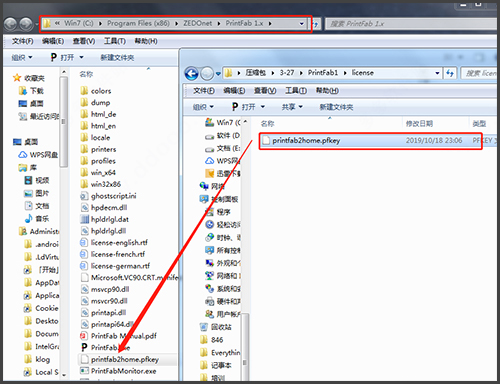
Task: Open 编辑(E) menu in PrintFab 1.x window
Action: pyautogui.click(x=53, y=41)
